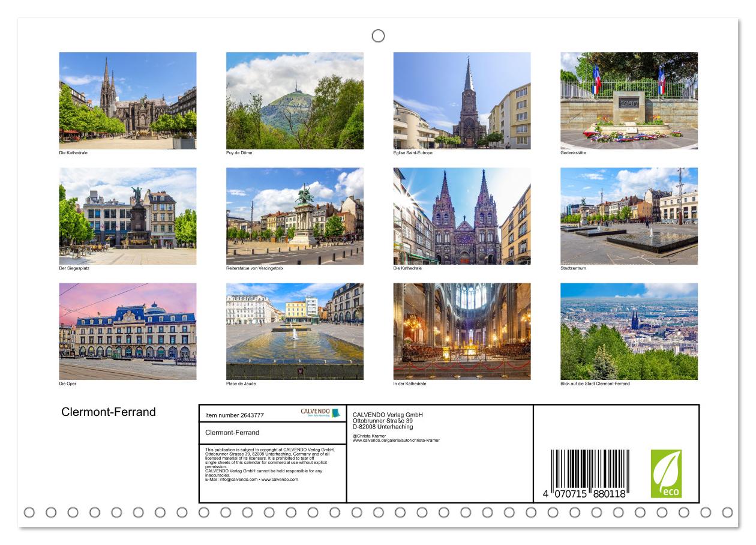
Task: Select the caption 'Der Siegesplatz'
Action: tap(74, 268)
